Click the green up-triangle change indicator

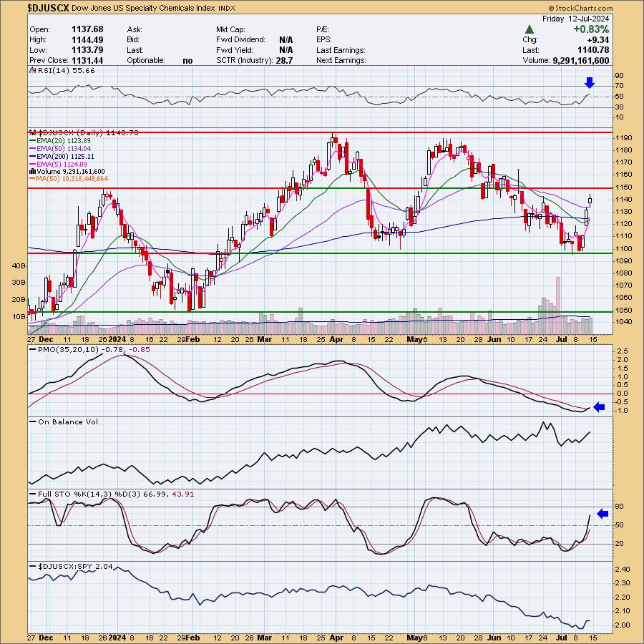point(530,29)
